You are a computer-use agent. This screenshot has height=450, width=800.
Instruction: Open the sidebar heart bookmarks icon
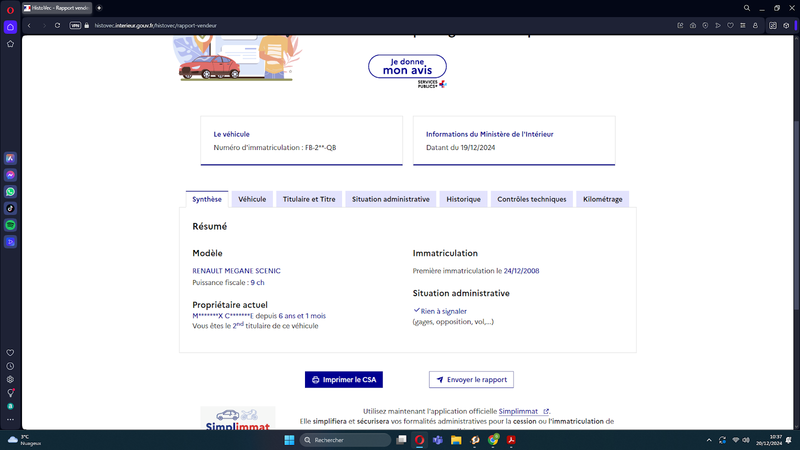[x=10, y=353]
